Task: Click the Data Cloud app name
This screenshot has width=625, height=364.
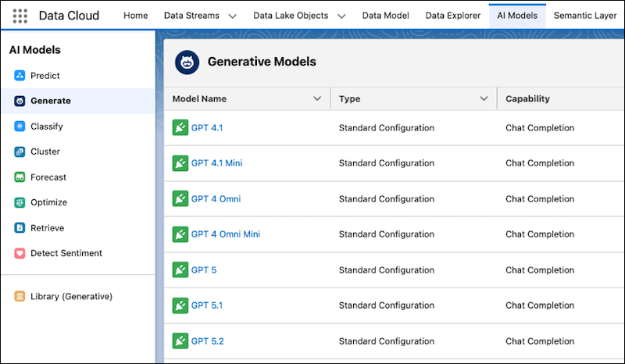Action: coord(69,16)
